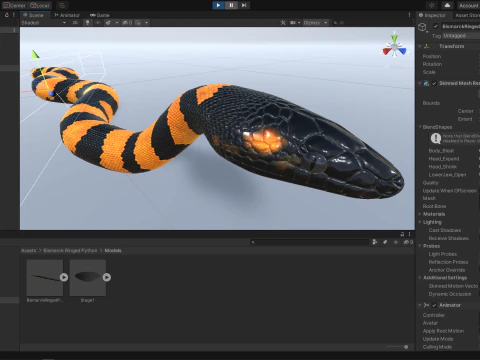This screenshot has height=360, width=480.
Task: Click Bismarck Ringed Python breadcrumb folder
Action: (70, 250)
